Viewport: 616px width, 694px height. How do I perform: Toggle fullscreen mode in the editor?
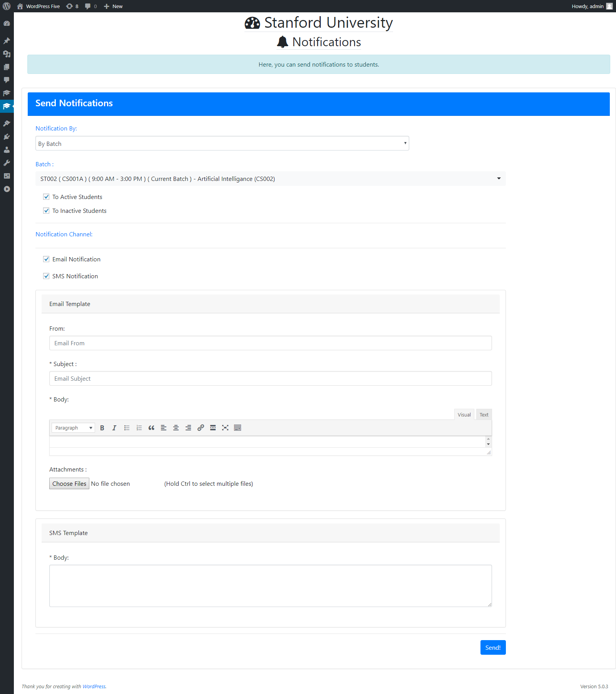(225, 428)
